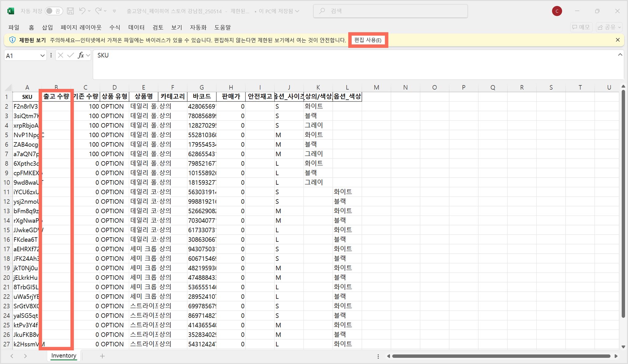
Task: Click the 판매가 header cell
Action: pos(231,97)
